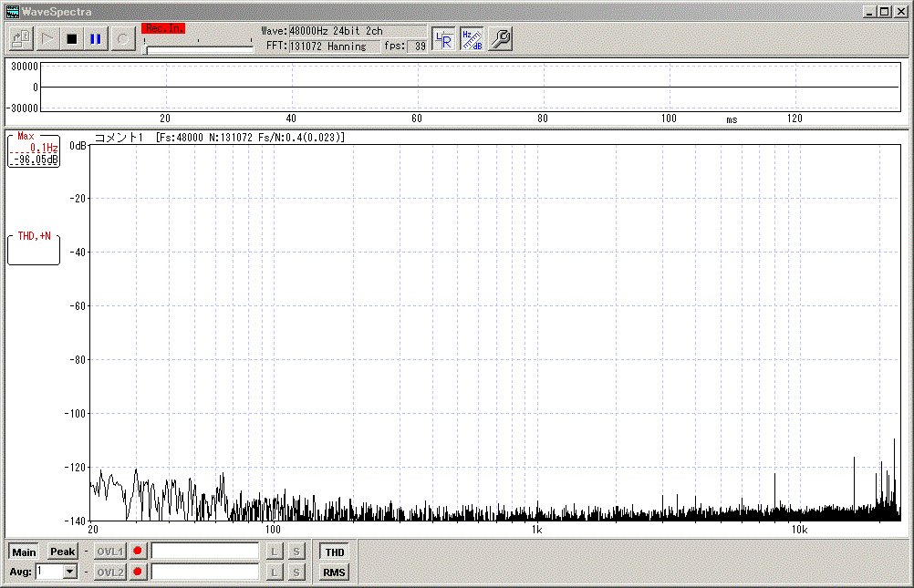Click the L load button on OVL1 row

274,552
